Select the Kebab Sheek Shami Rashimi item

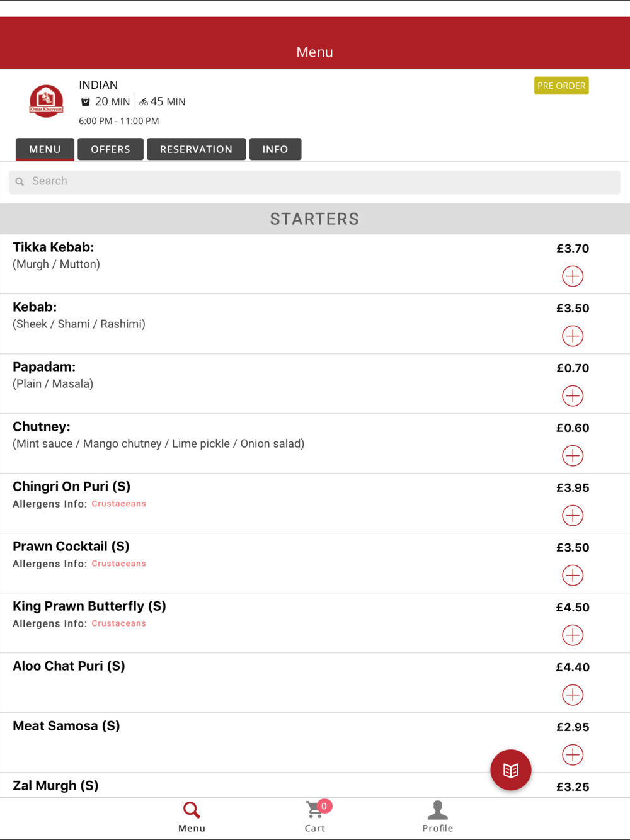315,324
